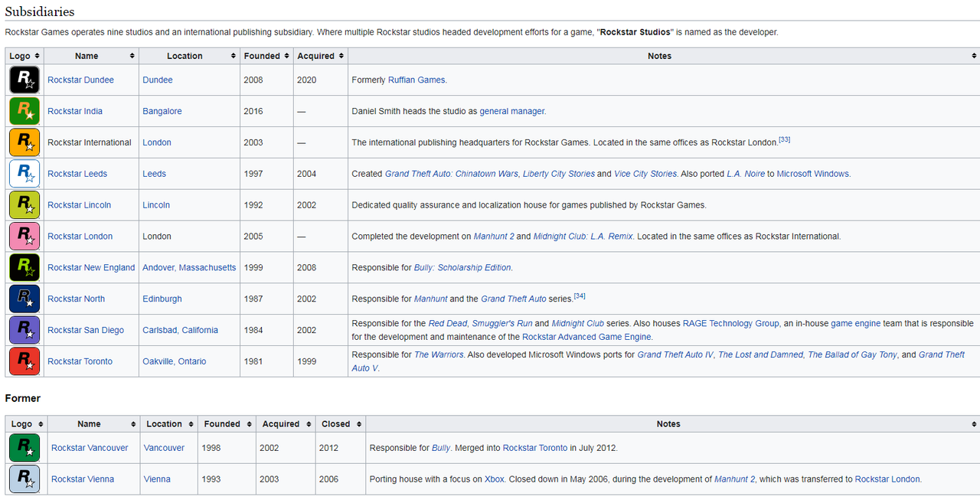Open the Bangalore location link
This screenshot has height=503, width=980.
162,111
